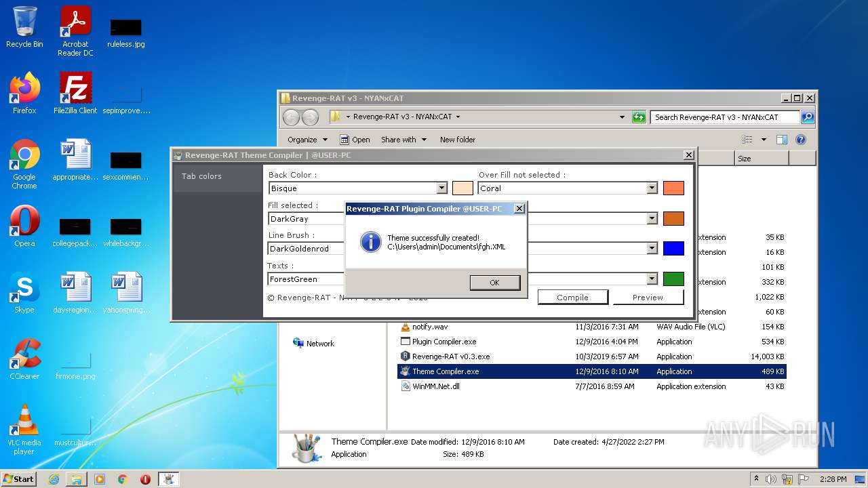Close the Theme successfully created dialog
Screen dimensions: 868x488
click(x=519, y=209)
